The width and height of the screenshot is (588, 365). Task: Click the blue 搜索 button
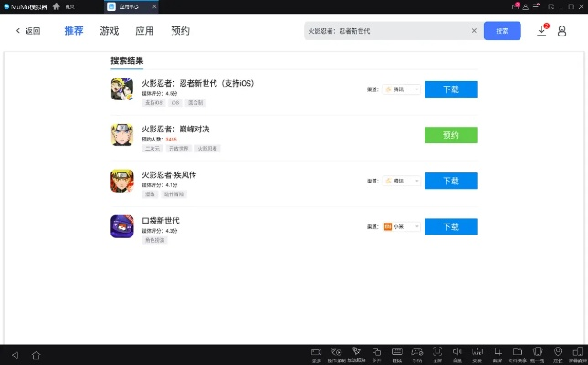(x=502, y=30)
